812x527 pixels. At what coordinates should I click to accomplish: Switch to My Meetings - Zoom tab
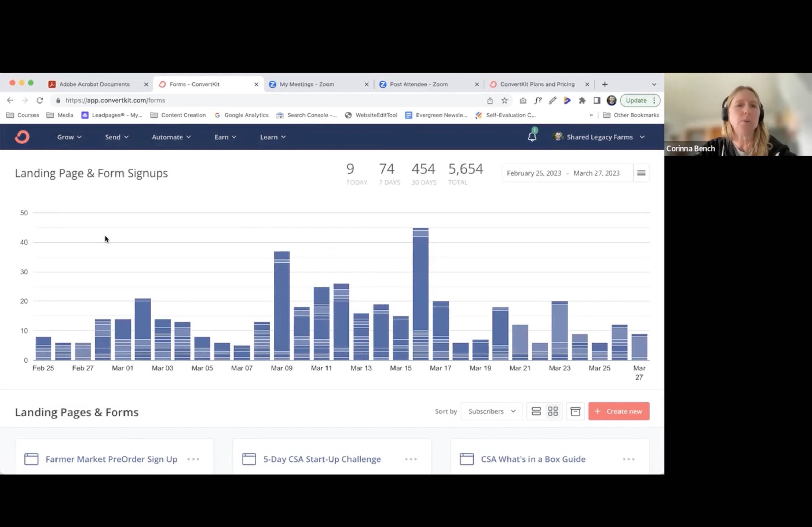(307, 84)
